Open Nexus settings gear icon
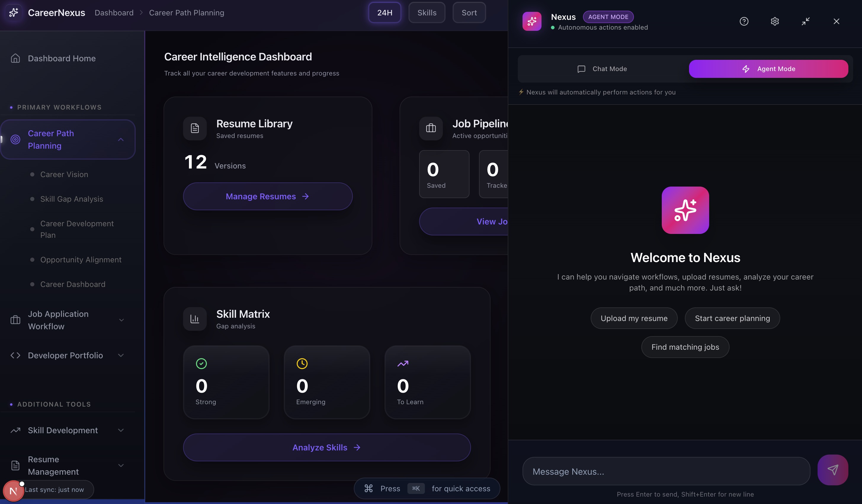The height and width of the screenshot is (504, 862). click(774, 22)
